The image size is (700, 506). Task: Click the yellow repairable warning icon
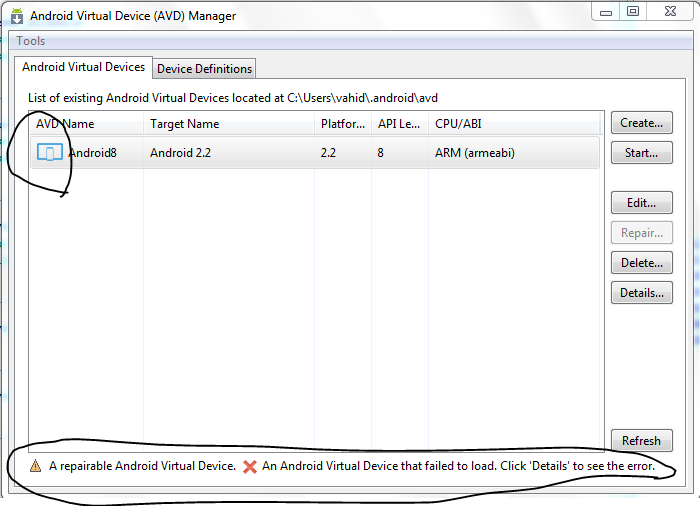[x=35, y=466]
